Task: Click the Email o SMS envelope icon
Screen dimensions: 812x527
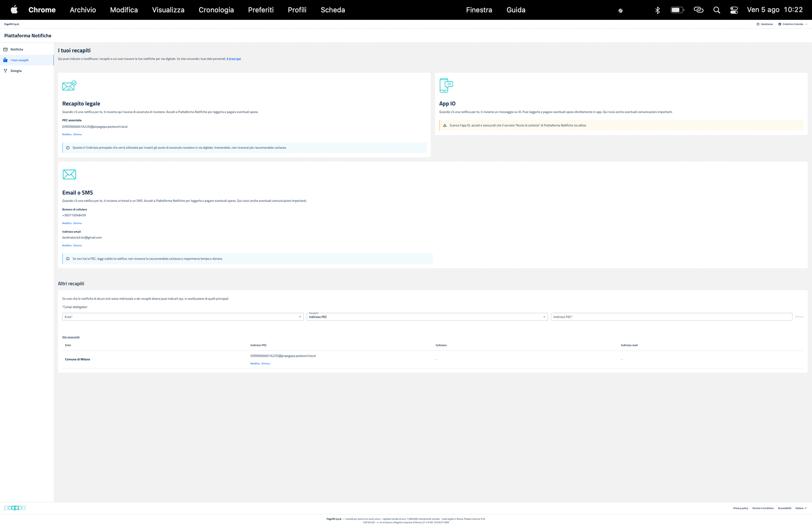Action: coord(69,175)
